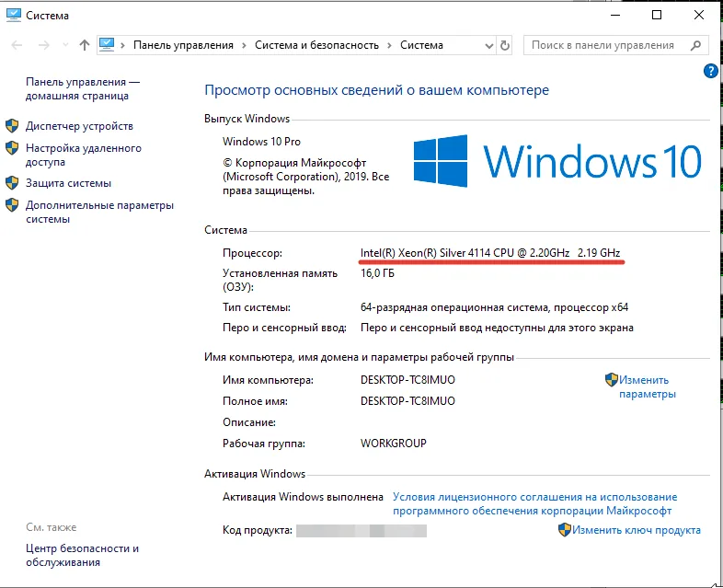The width and height of the screenshot is (723, 588).
Task: Click installed memory value 16,0 ГБ
Action: click(x=377, y=273)
